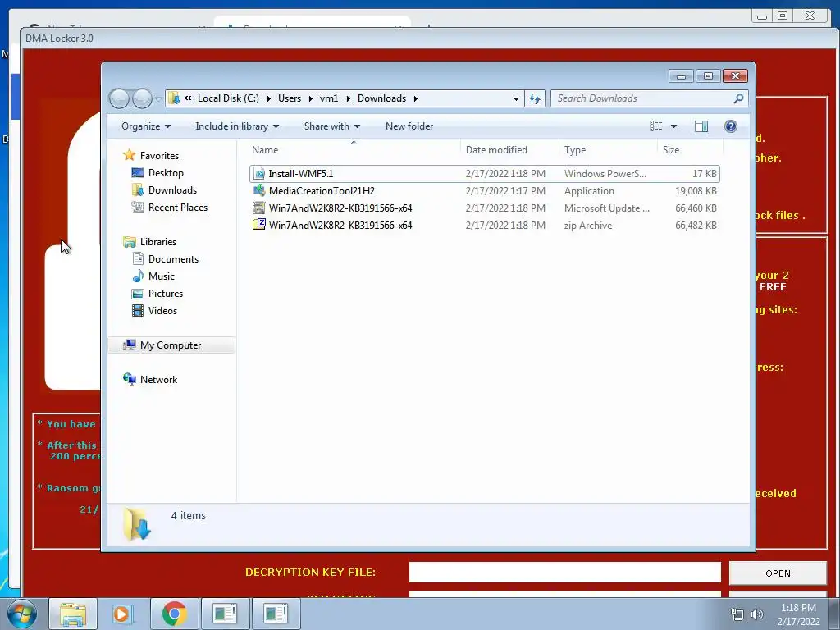Select Network in the navigation pane
The image size is (840, 630).
coord(158,380)
